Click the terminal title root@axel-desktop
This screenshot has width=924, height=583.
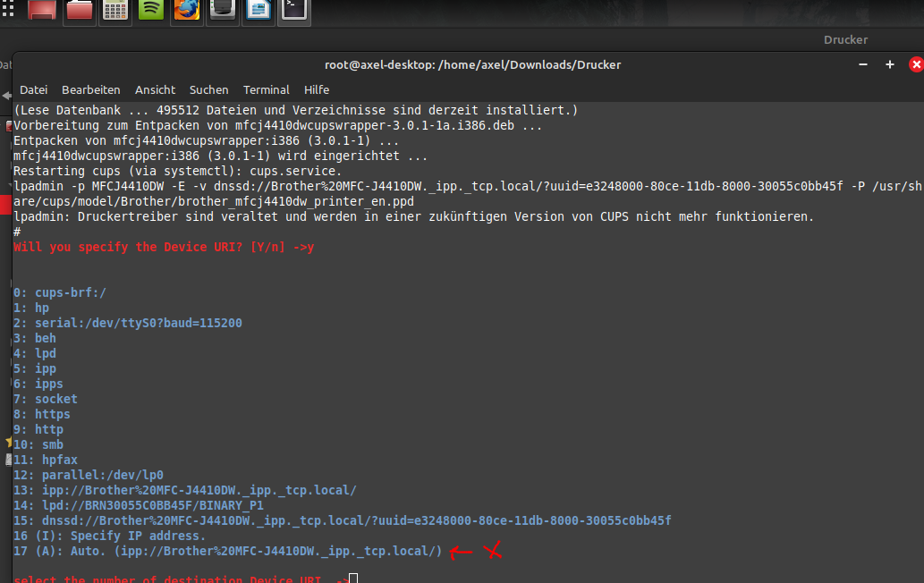pyautogui.click(x=472, y=64)
